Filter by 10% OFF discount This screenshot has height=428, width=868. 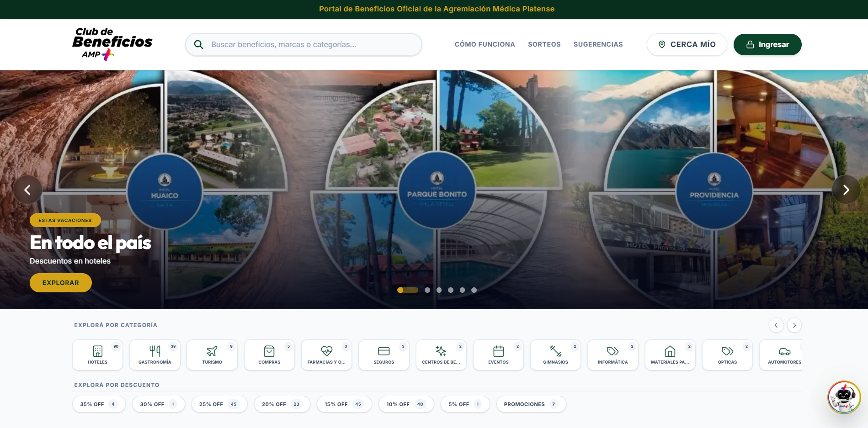click(x=406, y=404)
